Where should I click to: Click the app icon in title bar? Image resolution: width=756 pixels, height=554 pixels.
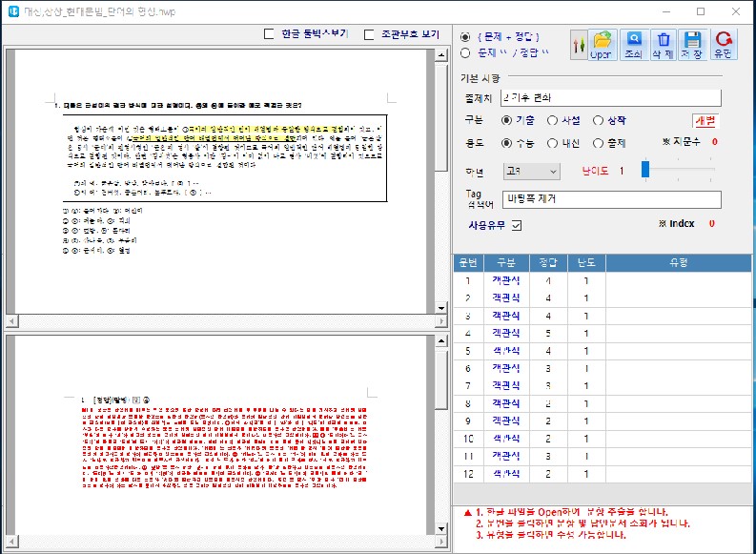(x=13, y=11)
